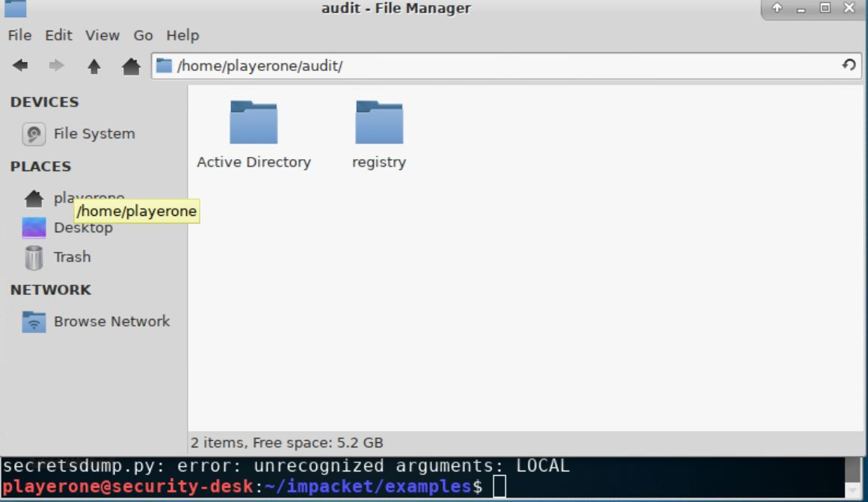The image size is (868, 502).
Task: Open the File menu
Action: (x=19, y=35)
